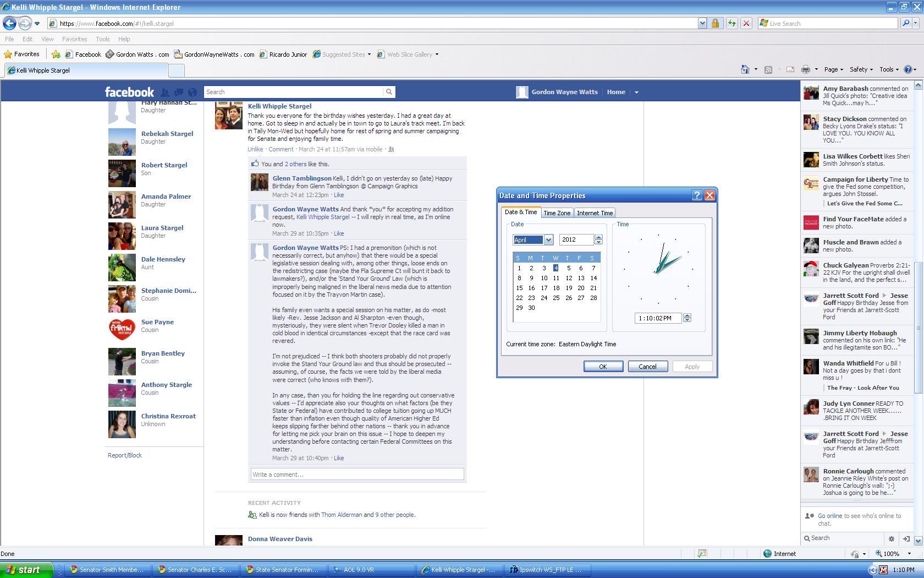Open Facebook friend requests icon

[164, 92]
